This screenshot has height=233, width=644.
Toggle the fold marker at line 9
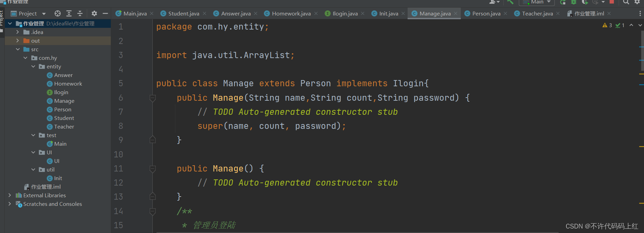coord(153,140)
